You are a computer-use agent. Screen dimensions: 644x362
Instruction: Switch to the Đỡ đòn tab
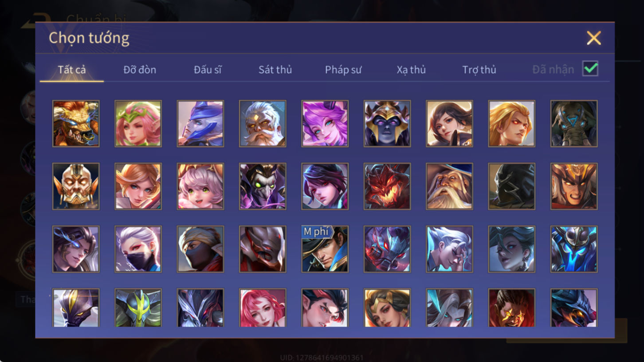coord(140,70)
